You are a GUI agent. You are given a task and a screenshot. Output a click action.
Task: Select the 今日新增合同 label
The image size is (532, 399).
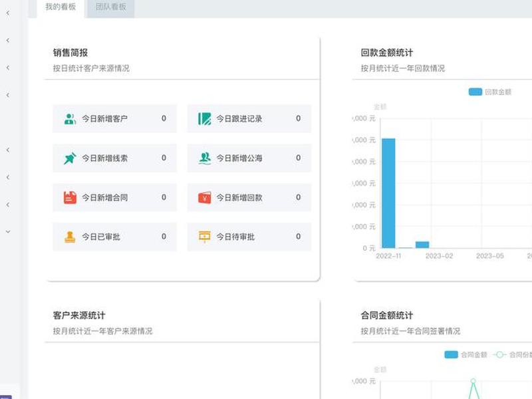click(104, 198)
